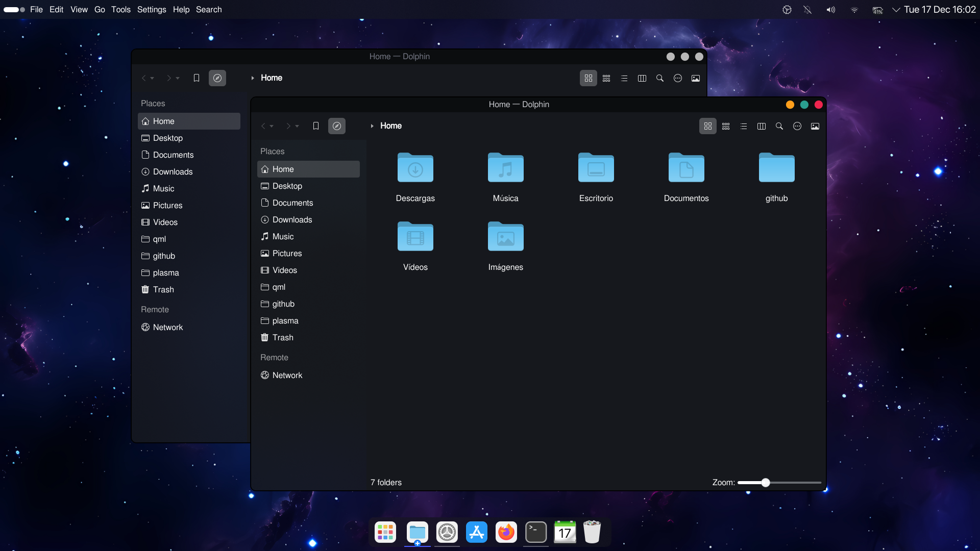The height and width of the screenshot is (551, 980).
Task: Open System Settings gear in dock
Action: coord(447,532)
